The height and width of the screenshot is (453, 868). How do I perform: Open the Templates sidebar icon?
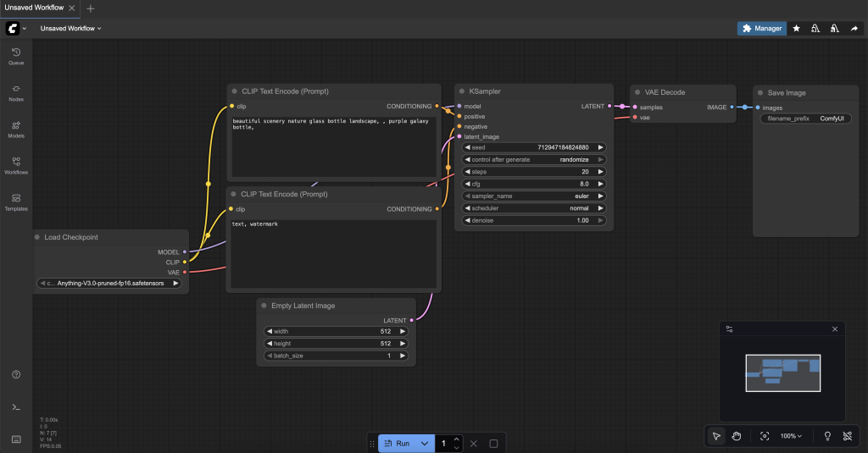[x=16, y=202]
